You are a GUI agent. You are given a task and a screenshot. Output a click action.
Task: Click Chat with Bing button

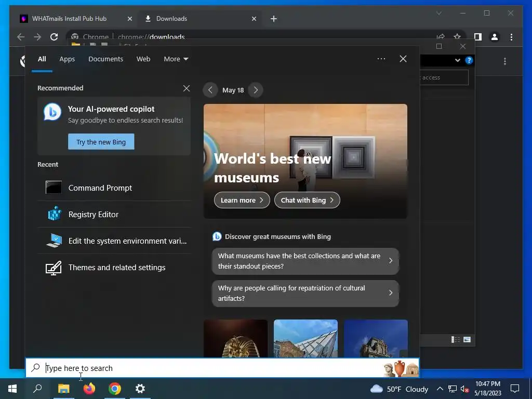tap(307, 200)
